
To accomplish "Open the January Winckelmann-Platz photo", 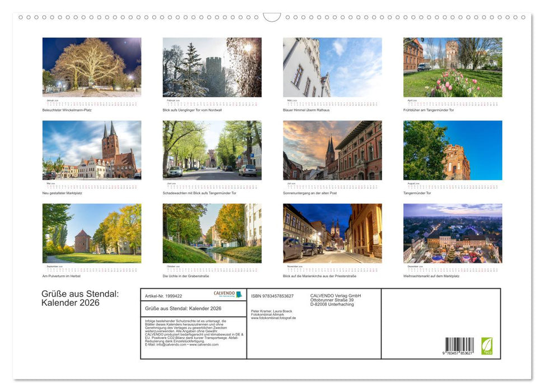I will (x=91, y=67).
